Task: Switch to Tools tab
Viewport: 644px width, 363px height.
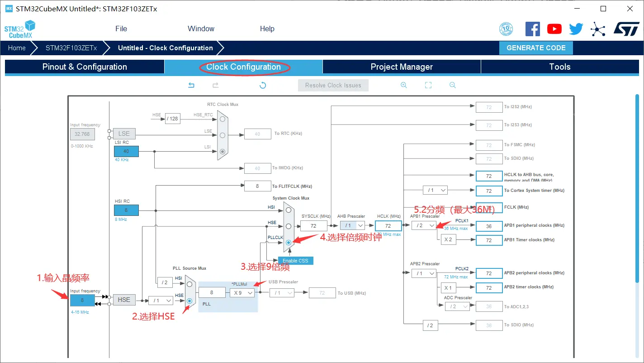Action: 560,67
